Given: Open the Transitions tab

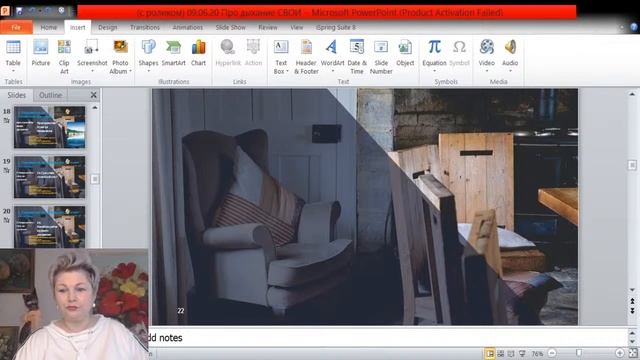Looking at the screenshot, I should (x=145, y=27).
